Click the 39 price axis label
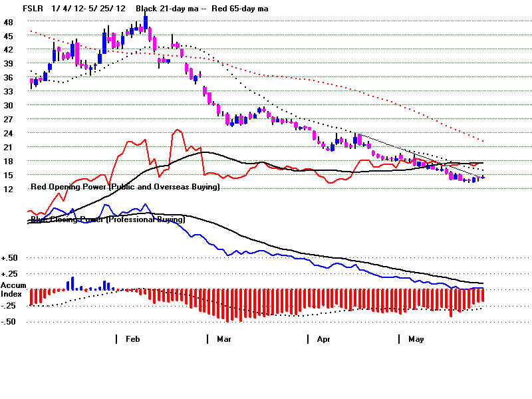This screenshot has height=399, width=532. pos(8,63)
